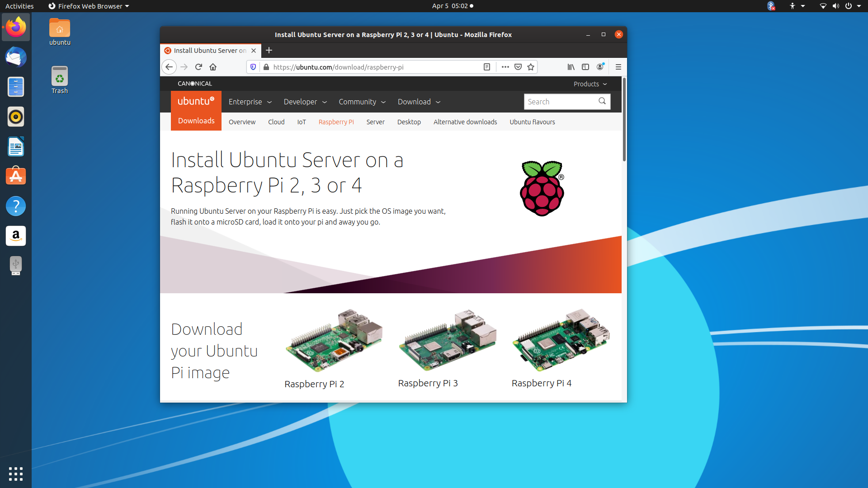868x488 pixels.
Task: Click the search magnifier icon on the page
Action: (602, 101)
